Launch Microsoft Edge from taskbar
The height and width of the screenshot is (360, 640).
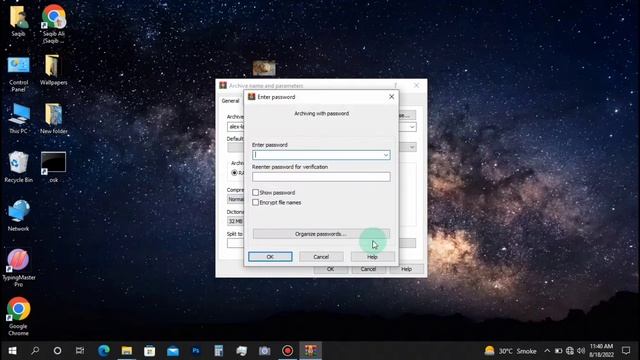pos(104,351)
